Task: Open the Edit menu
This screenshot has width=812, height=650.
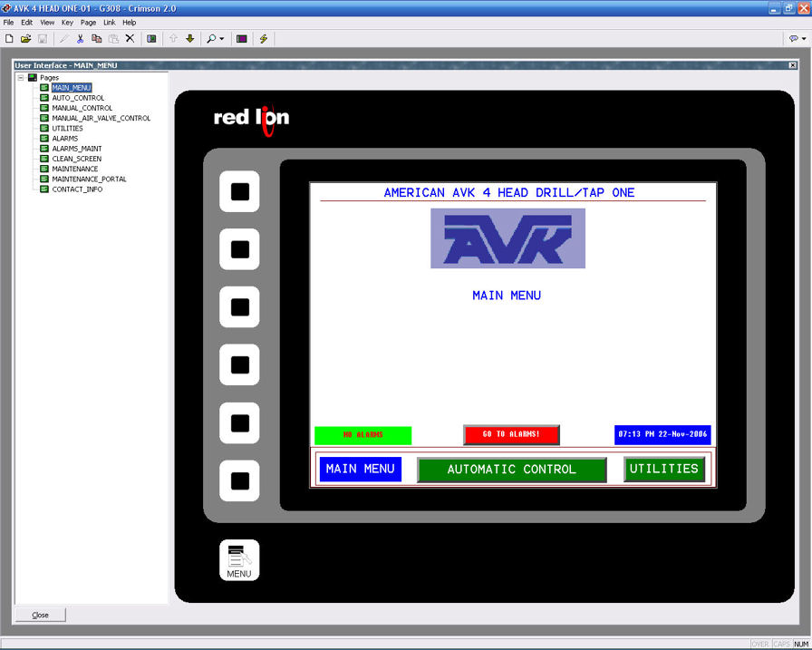Action: (x=27, y=23)
